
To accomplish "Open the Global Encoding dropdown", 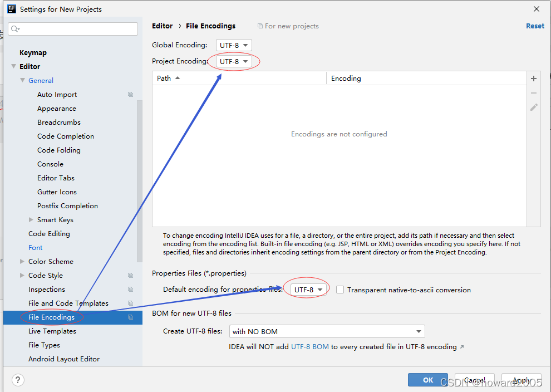I will tap(234, 45).
